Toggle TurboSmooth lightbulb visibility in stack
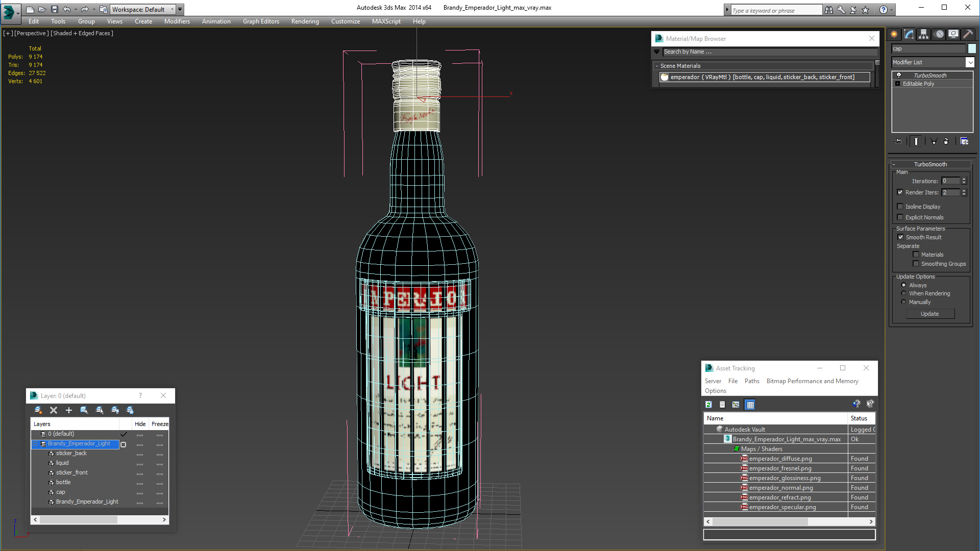This screenshot has height=551, width=980. point(899,76)
